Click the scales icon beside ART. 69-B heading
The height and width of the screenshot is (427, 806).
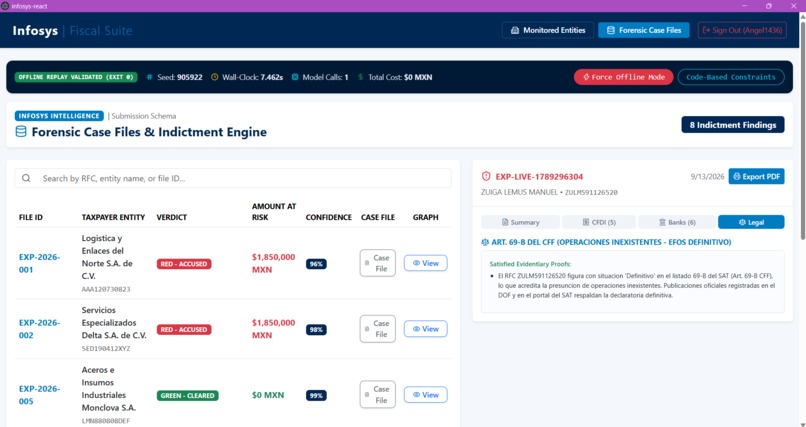(485, 242)
